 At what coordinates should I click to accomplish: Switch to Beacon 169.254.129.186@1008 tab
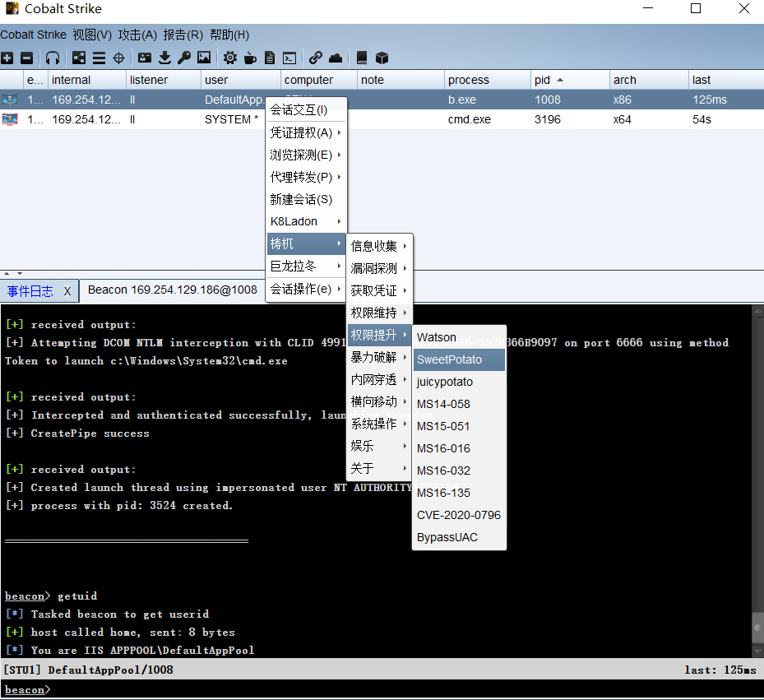pos(173,290)
